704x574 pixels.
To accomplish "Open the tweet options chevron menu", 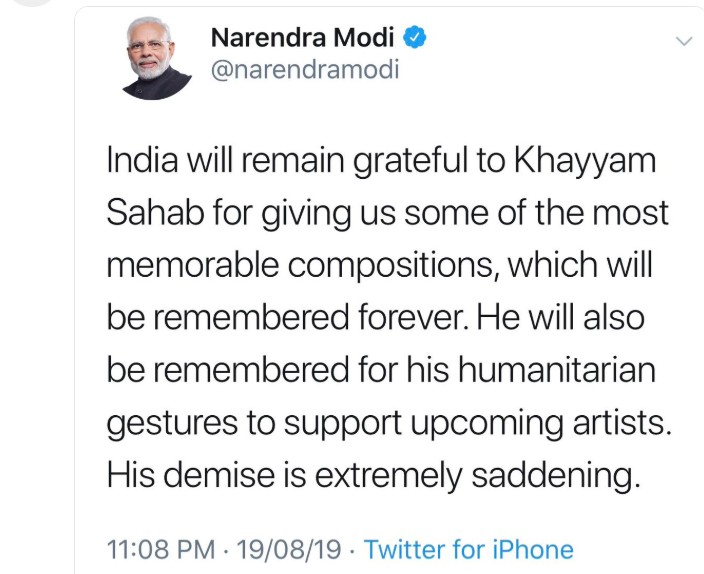I will click(684, 42).
